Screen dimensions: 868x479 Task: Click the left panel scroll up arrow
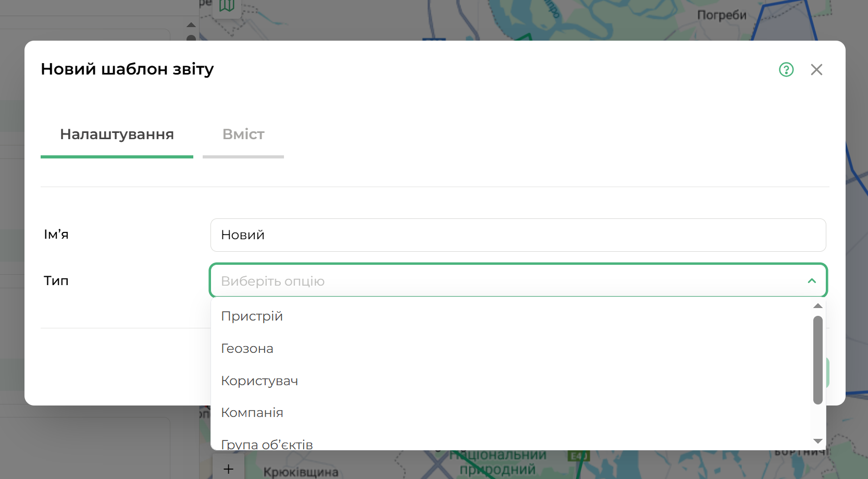[x=191, y=25]
